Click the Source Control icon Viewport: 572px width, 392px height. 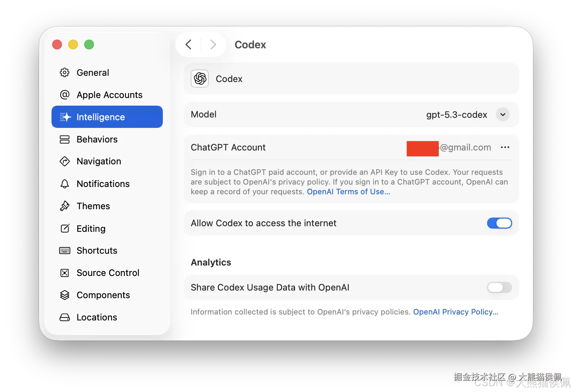pos(65,273)
